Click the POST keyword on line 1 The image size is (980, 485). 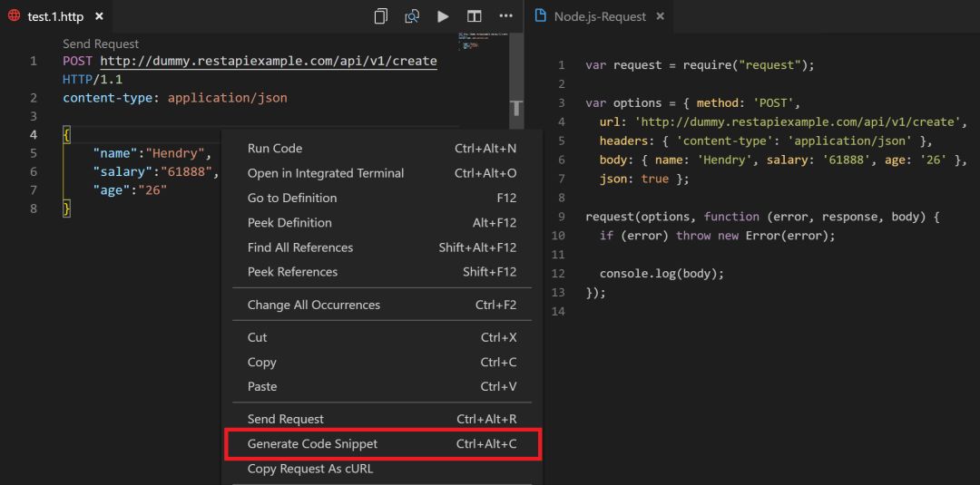(77, 61)
